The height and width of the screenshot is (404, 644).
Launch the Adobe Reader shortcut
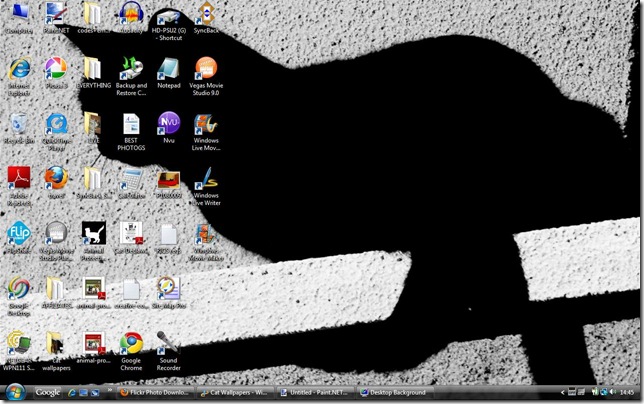click(x=19, y=186)
